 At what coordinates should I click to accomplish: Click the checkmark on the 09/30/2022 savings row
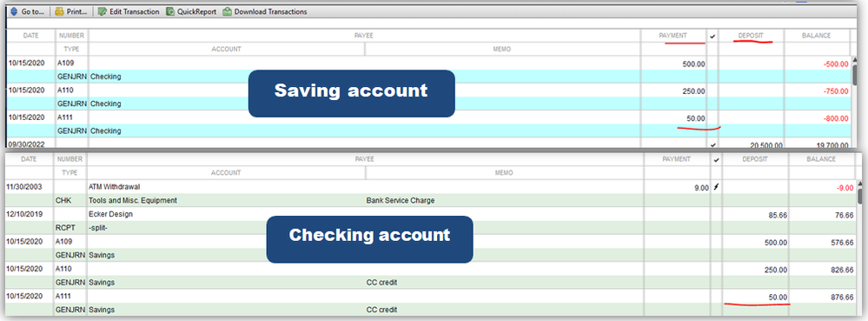712,145
